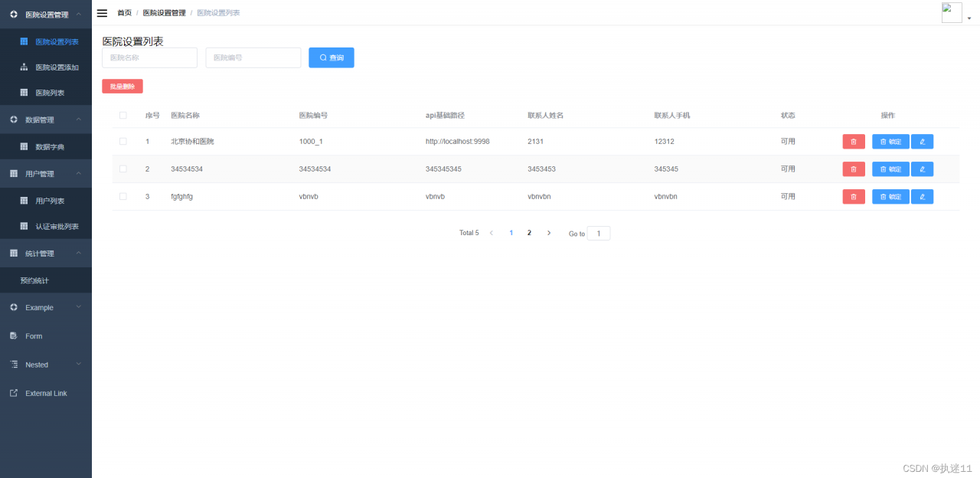Open 认证审批列表 in the sidebar

tap(46, 227)
